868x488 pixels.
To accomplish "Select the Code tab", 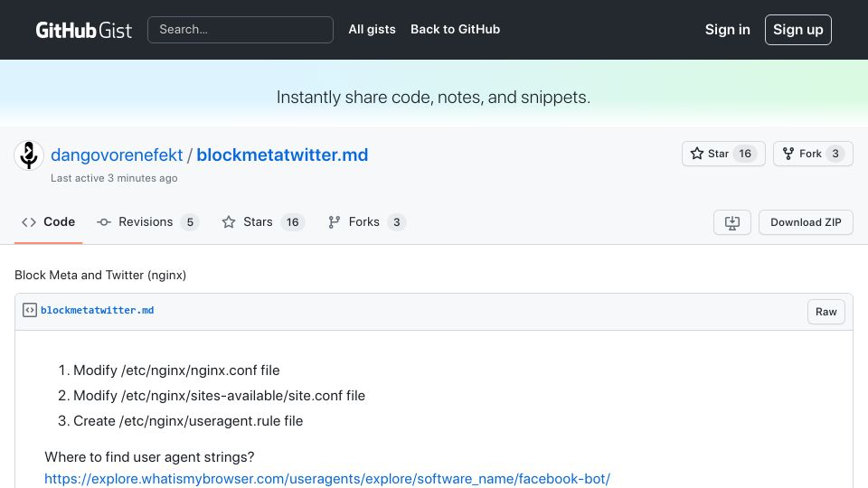I will pos(48,222).
